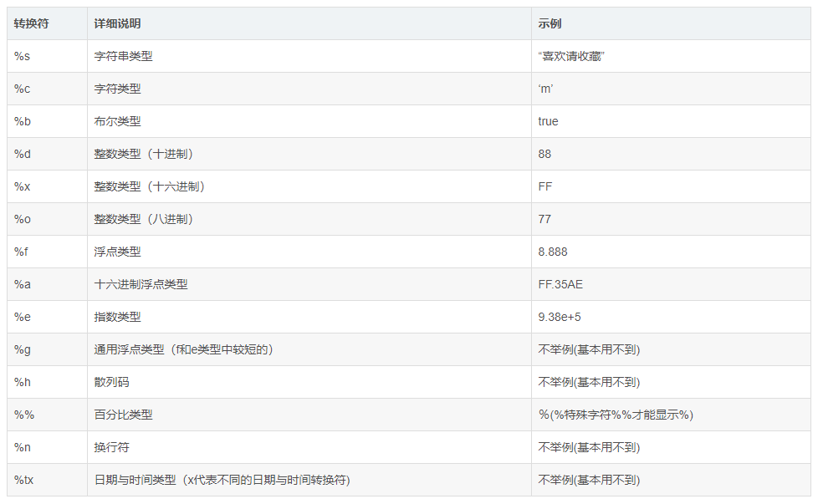
Task: Click the example value 8.888
Action: pyautogui.click(x=553, y=252)
